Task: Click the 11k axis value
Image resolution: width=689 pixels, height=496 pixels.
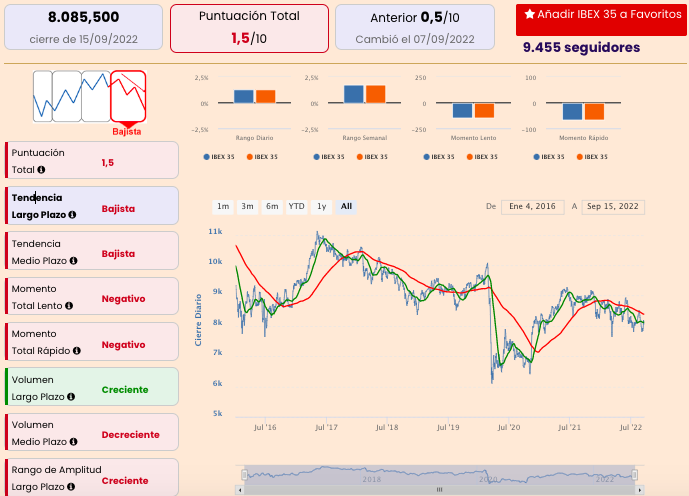Action: [x=215, y=232]
